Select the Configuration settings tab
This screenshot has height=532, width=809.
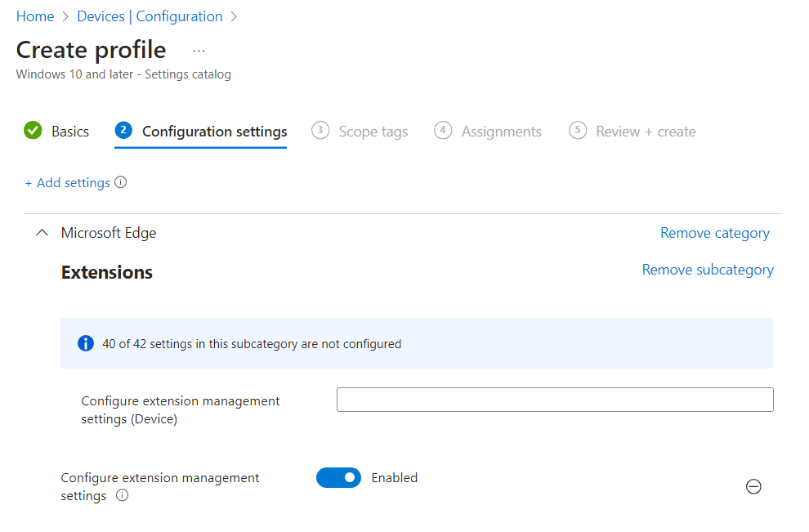(x=214, y=131)
